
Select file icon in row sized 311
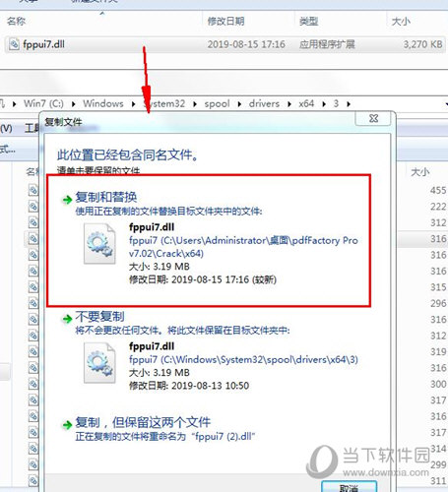pyautogui.click(x=33, y=481)
